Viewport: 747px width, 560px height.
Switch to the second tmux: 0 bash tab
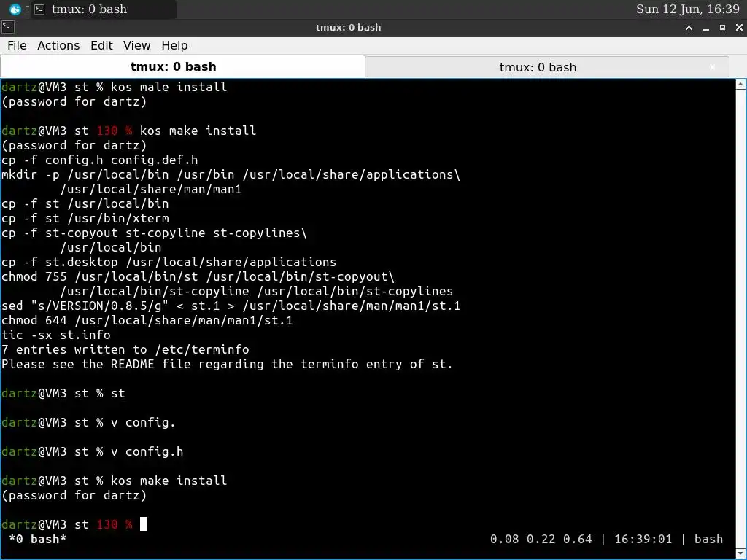(x=538, y=67)
